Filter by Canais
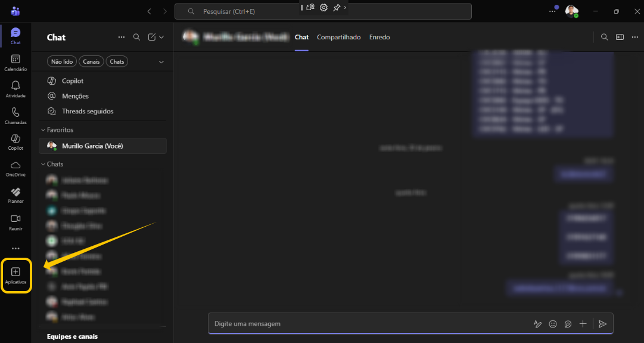644x343 pixels. click(x=91, y=61)
